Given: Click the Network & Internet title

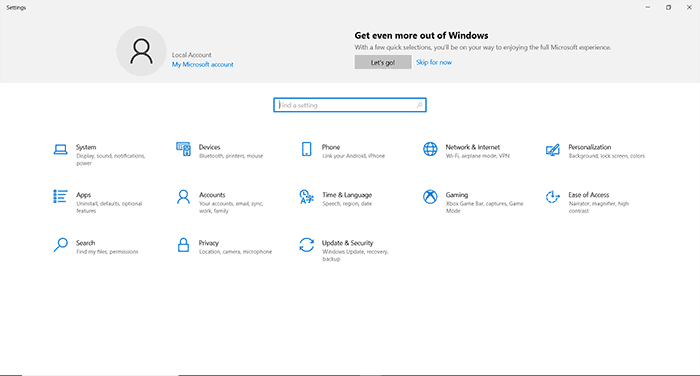Looking at the screenshot, I should pos(473,147).
